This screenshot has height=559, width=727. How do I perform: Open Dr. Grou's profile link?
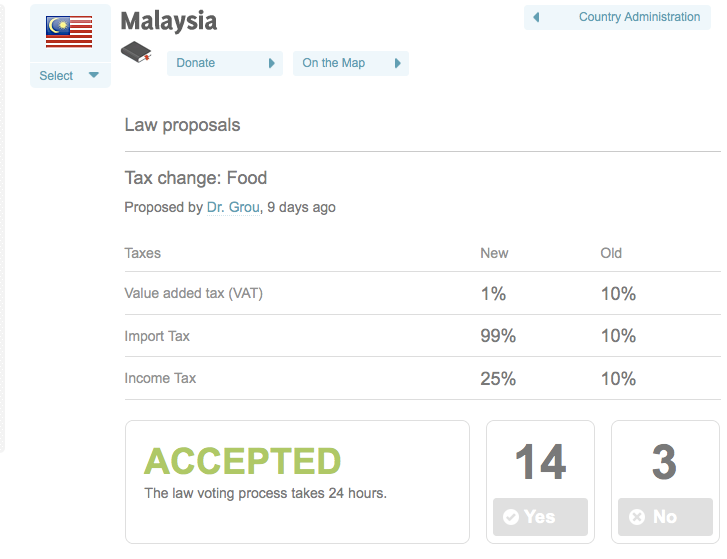[x=233, y=208]
